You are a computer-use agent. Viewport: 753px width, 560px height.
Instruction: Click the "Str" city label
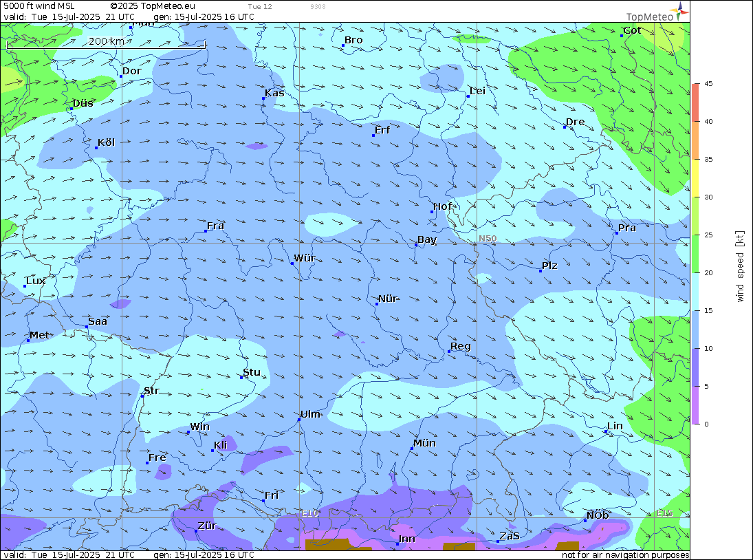point(151,391)
